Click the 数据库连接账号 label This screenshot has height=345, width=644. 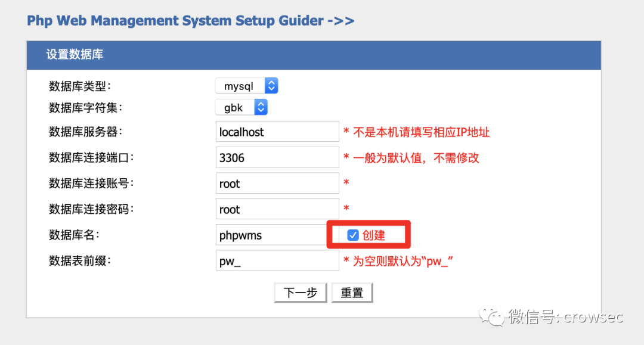(91, 184)
